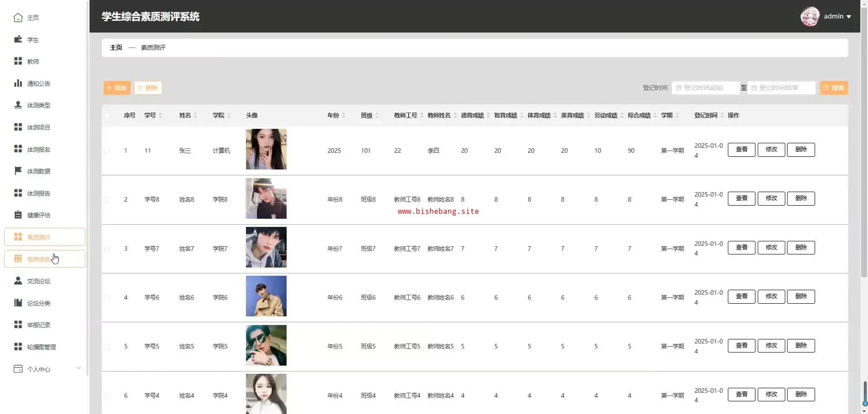The width and height of the screenshot is (868, 414).
Task: Open the 登记时间结束 date picker
Action: click(781, 88)
